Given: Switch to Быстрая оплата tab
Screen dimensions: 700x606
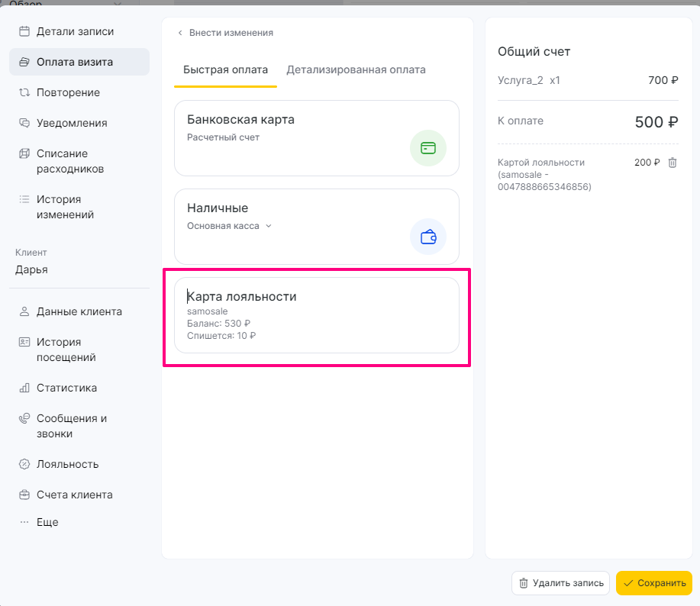Looking at the screenshot, I should (225, 69).
